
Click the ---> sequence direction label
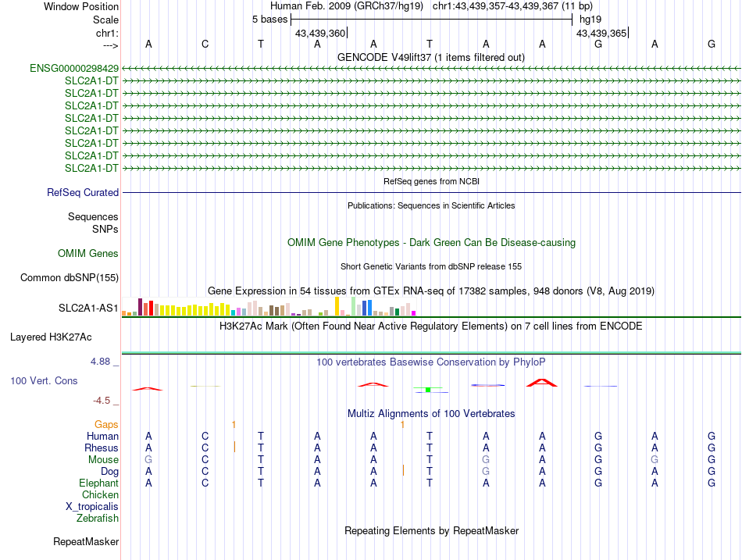pos(111,45)
